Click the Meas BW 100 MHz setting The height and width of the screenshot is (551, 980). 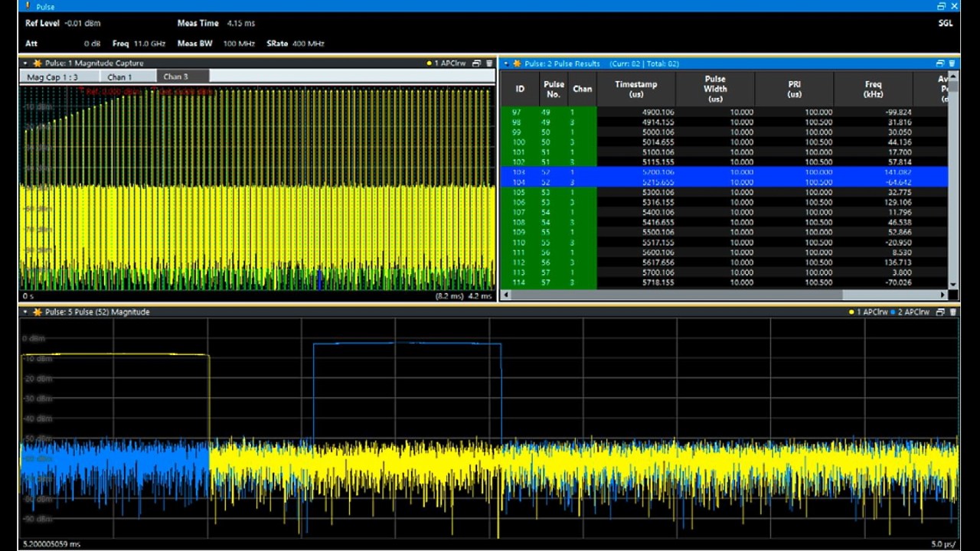coord(216,44)
